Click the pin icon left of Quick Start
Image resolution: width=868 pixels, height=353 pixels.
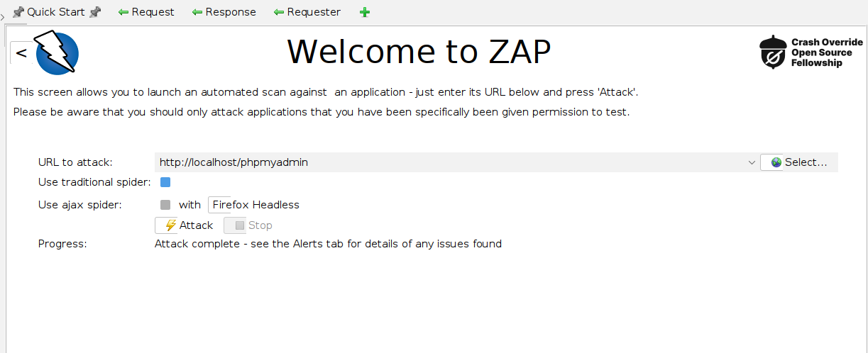point(18,12)
